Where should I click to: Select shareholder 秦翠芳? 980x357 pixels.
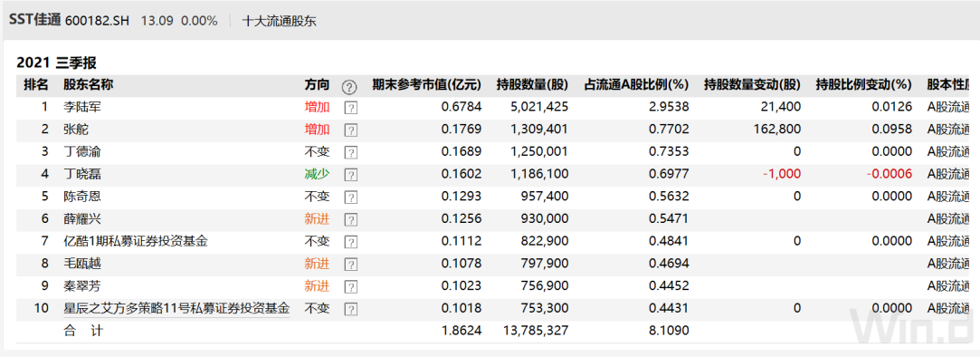point(82,286)
